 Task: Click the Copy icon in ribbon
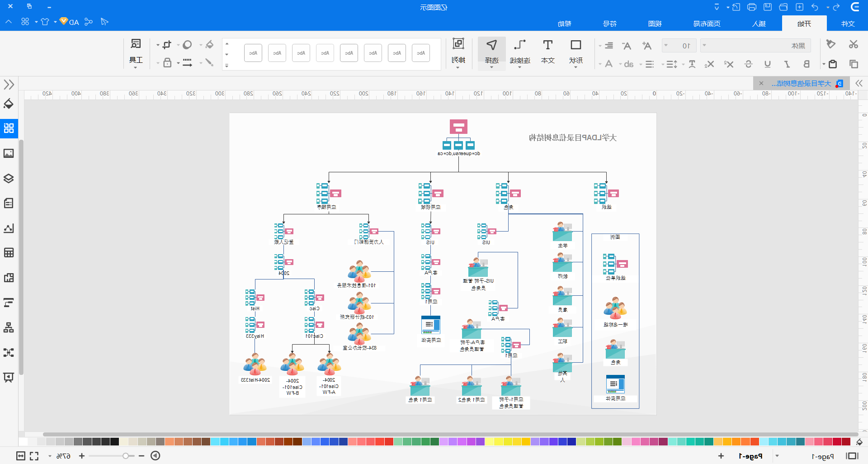click(854, 64)
